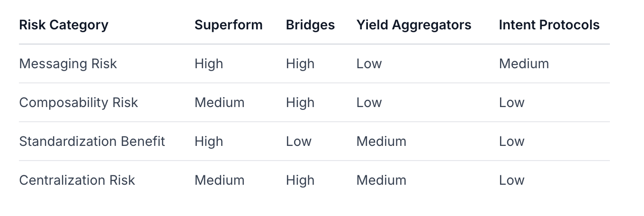Click the Yield Aggregators column header
The image size is (644, 216).
414,25
